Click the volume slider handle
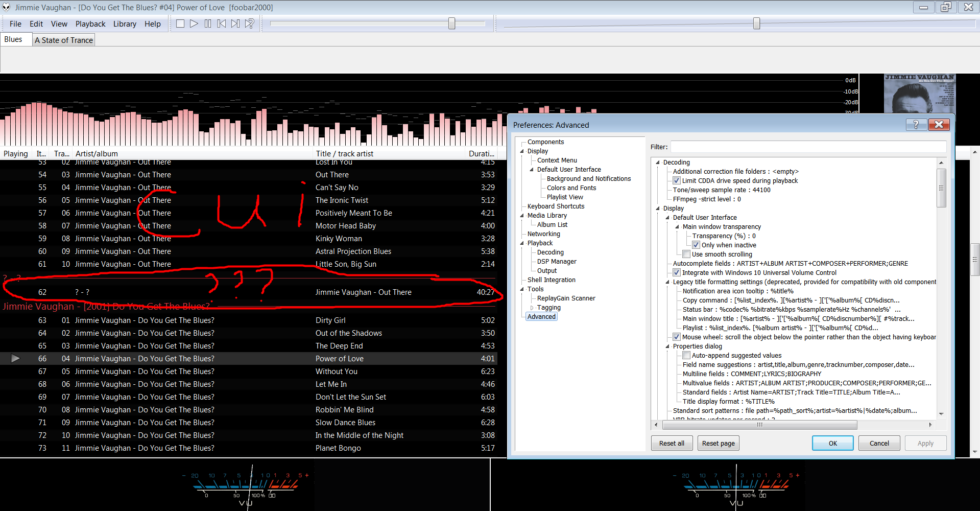Viewport: 980px width, 511px height. click(451, 24)
